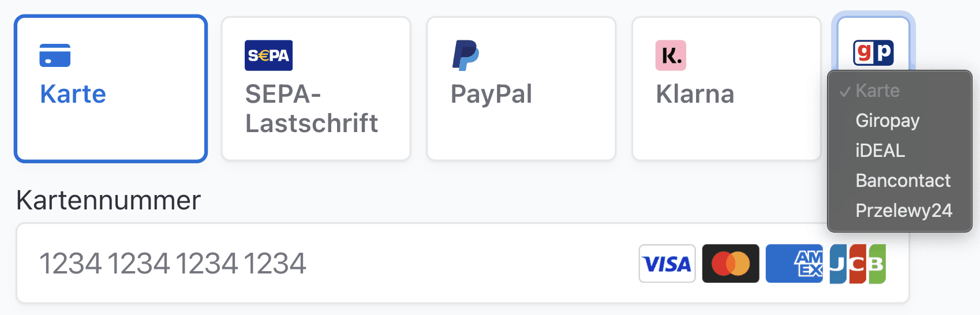Choose the Klarna payment method tab
980x315 pixels.
pos(727,89)
